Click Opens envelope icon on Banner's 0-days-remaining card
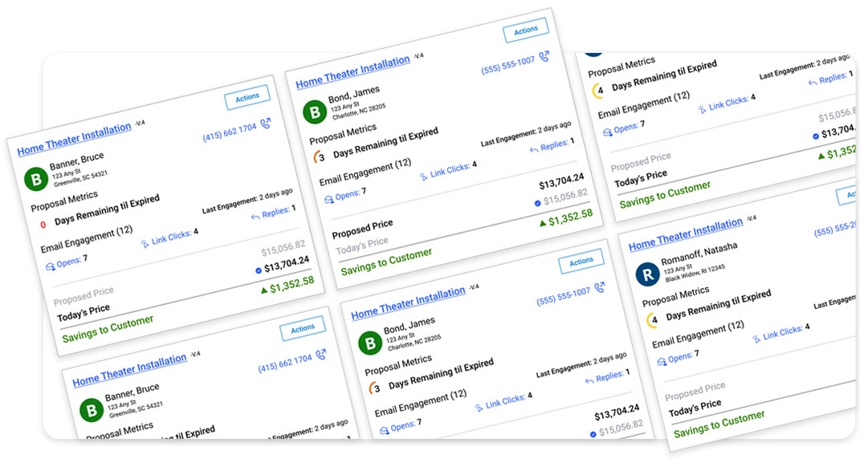The image size is (868, 467). pos(49,266)
